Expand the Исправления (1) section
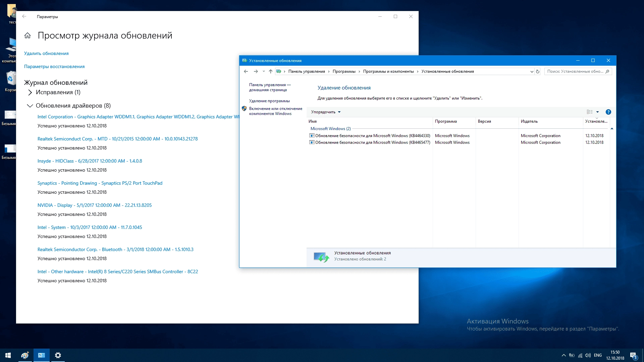Viewport: 644px width, 362px height. [54, 92]
